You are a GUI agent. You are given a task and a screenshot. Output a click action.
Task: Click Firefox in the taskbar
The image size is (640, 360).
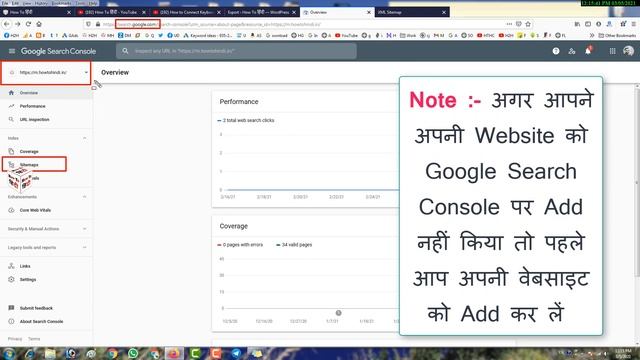tap(174, 353)
